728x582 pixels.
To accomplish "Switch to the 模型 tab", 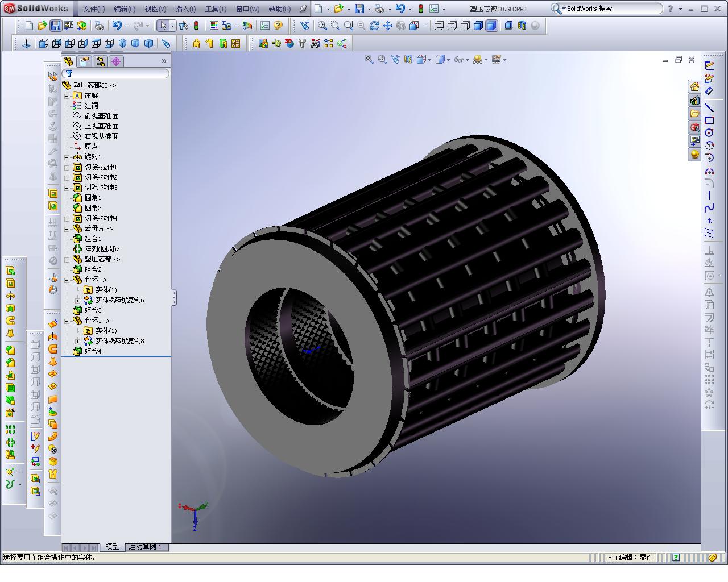I will point(112,547).
